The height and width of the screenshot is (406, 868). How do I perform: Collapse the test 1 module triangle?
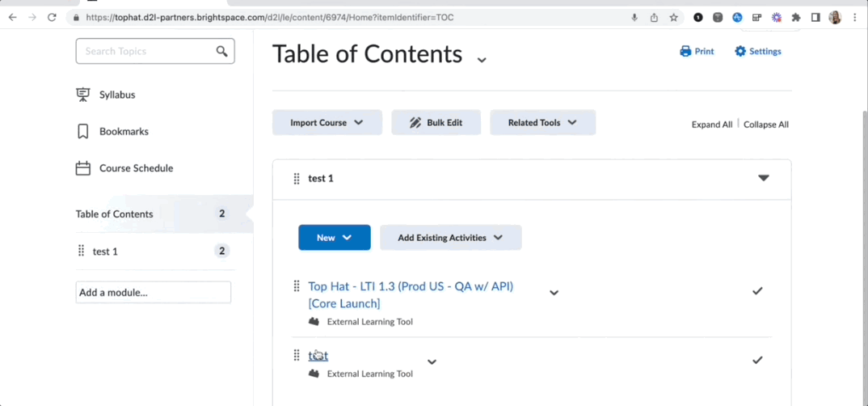point(764,178)
